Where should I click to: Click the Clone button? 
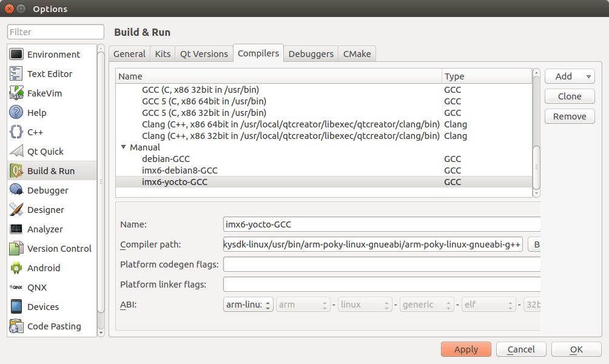point(569,96)
